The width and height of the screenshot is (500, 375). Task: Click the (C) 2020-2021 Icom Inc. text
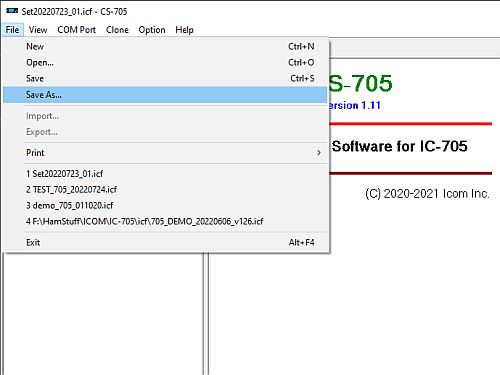[x=427, y=194]
